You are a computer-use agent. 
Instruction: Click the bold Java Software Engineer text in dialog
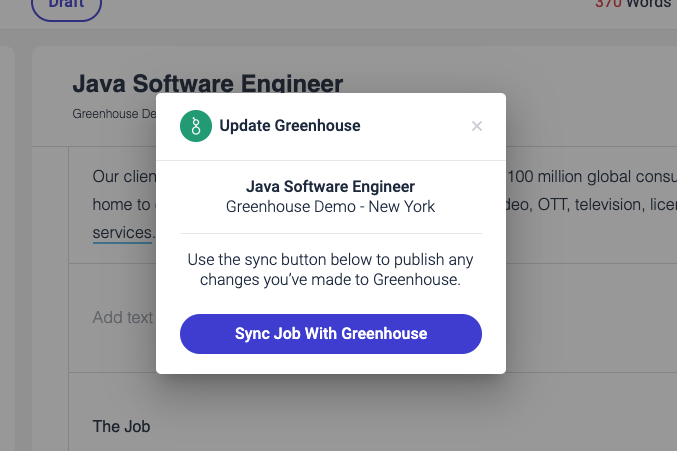pos(330,186)
